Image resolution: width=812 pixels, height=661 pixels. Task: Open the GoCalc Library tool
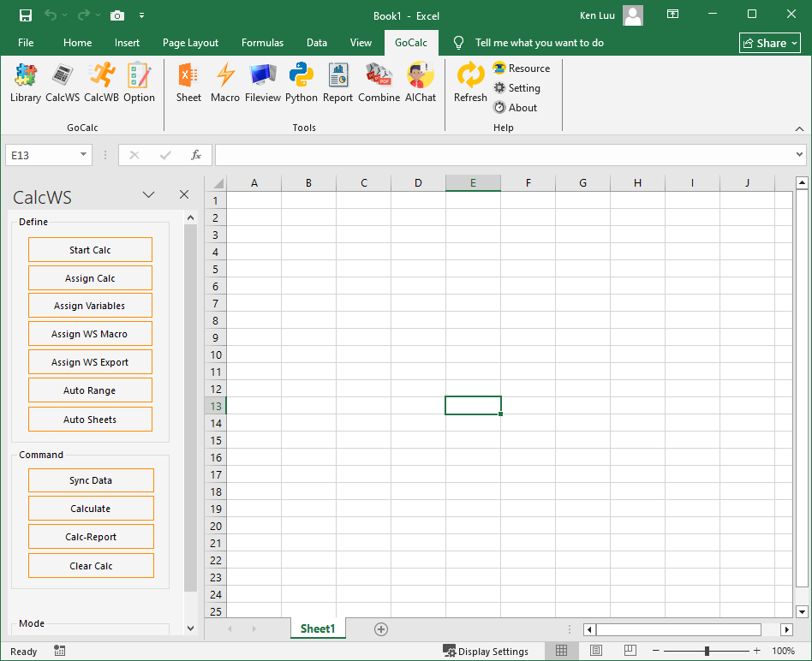(26, 83)
